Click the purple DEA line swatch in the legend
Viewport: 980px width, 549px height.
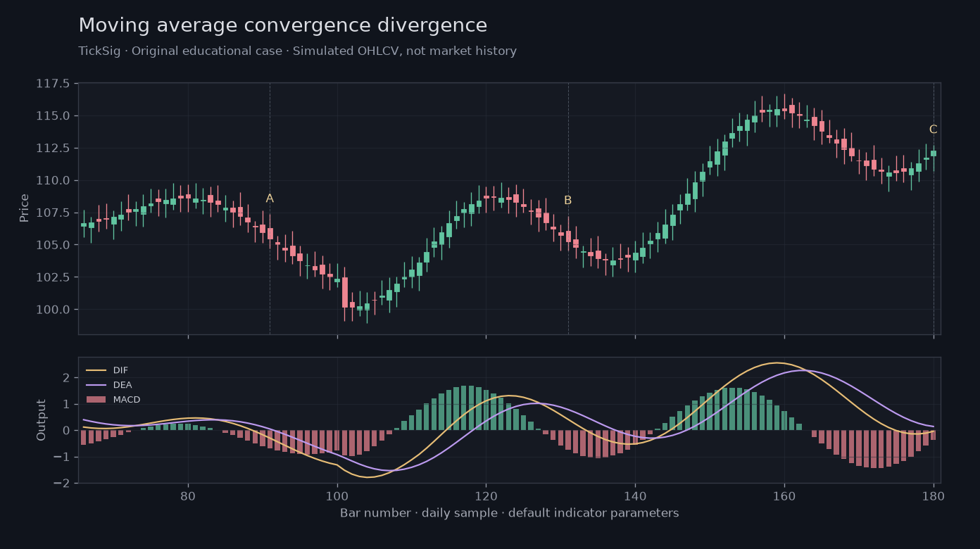coord(96,385)
